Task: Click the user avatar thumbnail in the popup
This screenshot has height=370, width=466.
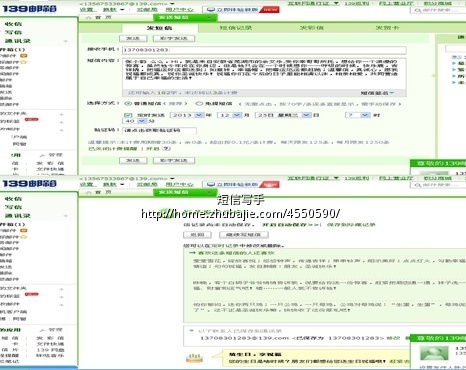Action: tap(433, 353)
